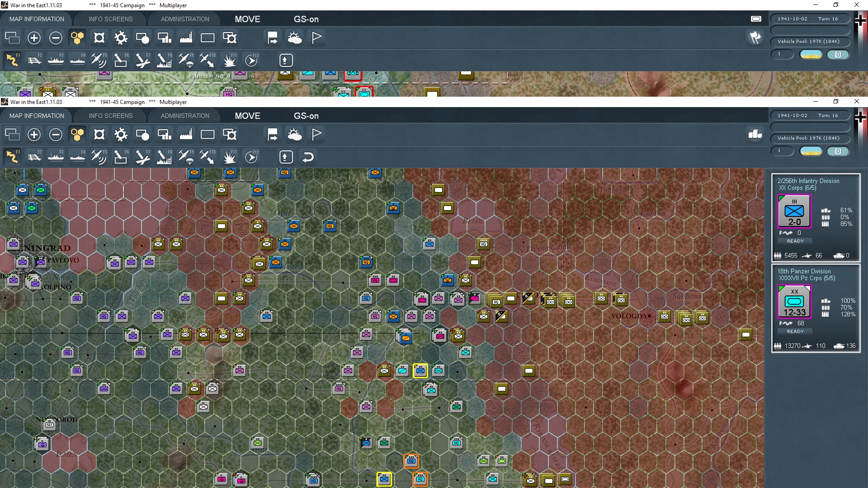Open the ADMINISTRATION tab

coord(184,116)
